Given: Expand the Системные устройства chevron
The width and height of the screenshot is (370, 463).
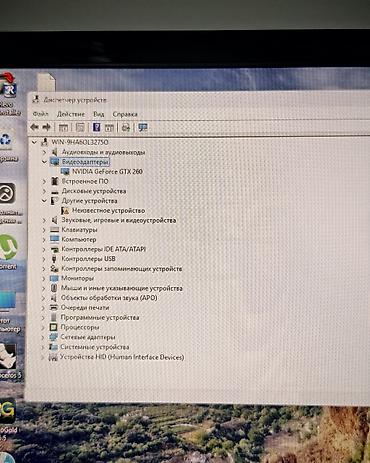Looking at the screenshot, I should [x=42, y=347].
